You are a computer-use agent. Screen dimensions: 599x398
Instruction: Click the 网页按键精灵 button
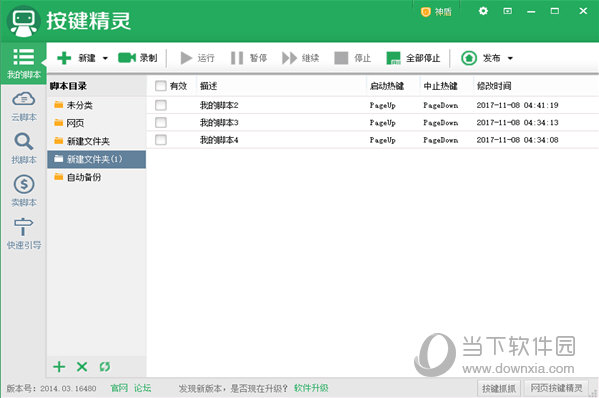click(556, 388)
